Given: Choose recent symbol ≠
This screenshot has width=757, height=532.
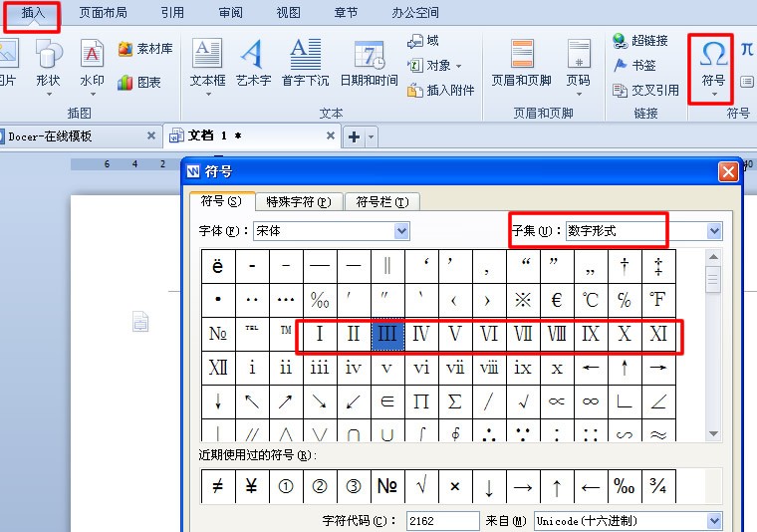Looking at the screenshot, I should (218, 486).
